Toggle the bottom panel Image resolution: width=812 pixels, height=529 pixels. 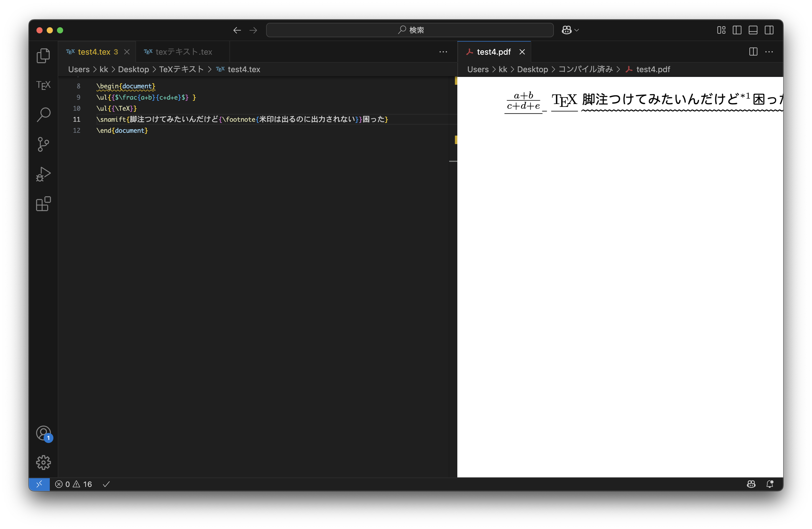753,30
